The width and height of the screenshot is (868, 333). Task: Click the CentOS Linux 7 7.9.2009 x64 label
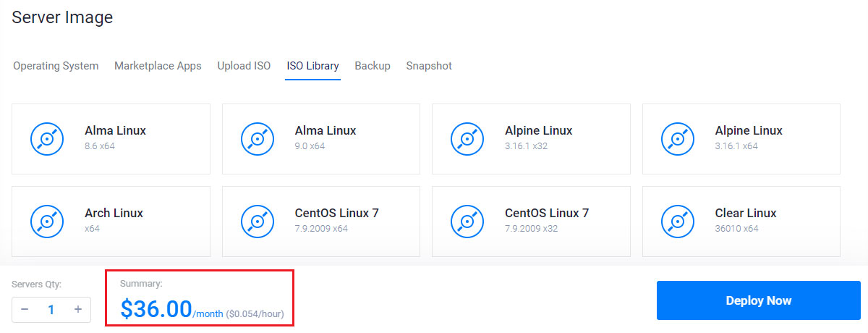337,220
